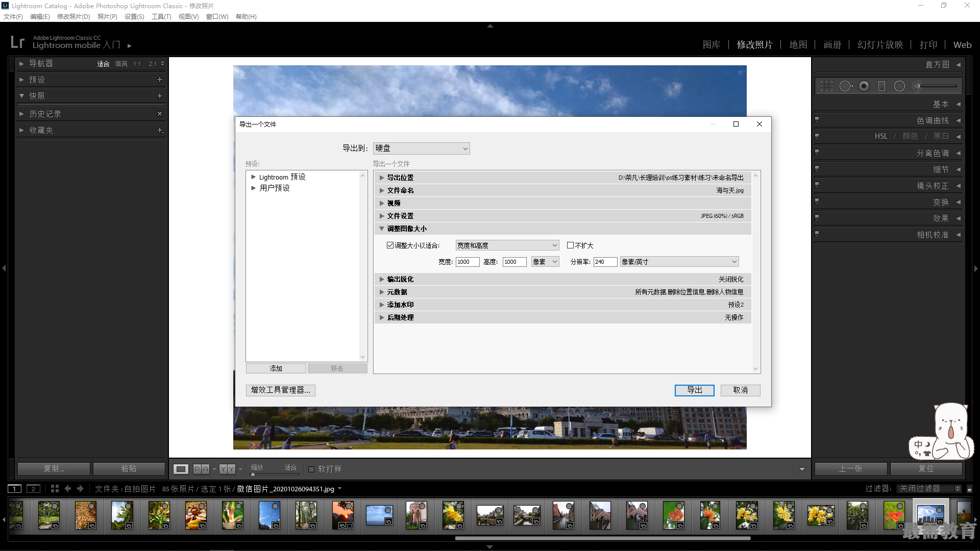980x551 pixels.
Task: Click the filmstrip horizontal scrollbar
Action: 602,538
